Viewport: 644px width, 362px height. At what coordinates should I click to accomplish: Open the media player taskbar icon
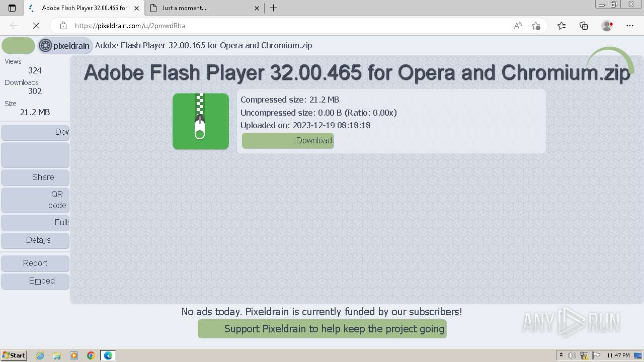74,355
